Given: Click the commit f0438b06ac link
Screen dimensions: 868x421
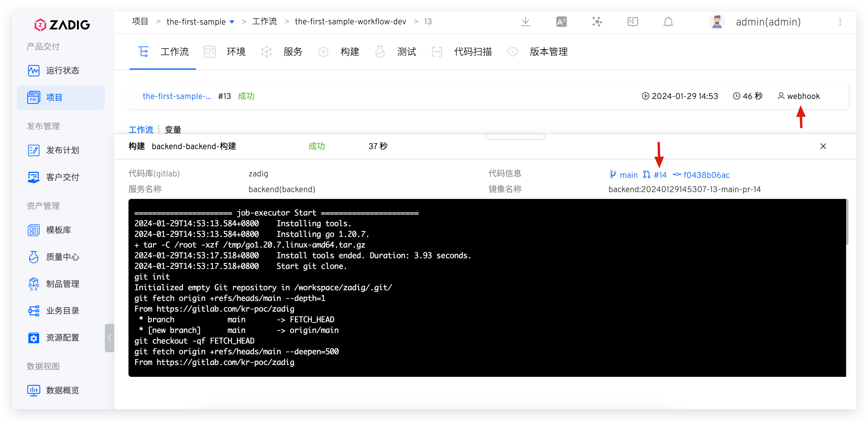Looking at the screenshot, I should pos(707,175).
